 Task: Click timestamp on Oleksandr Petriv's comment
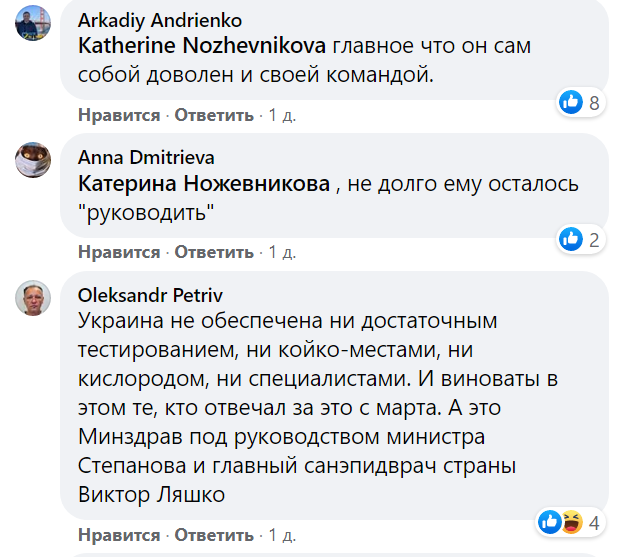click(283, 534)
